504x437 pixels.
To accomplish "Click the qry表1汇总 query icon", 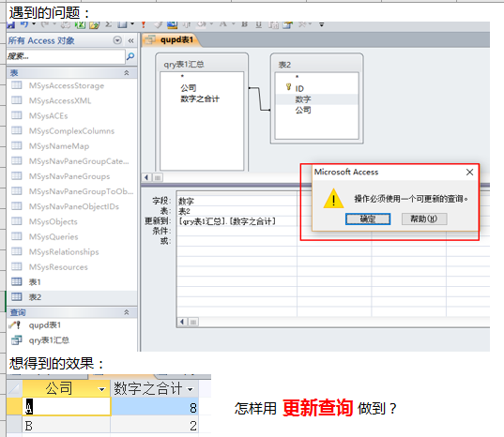I will coord(16,340).
